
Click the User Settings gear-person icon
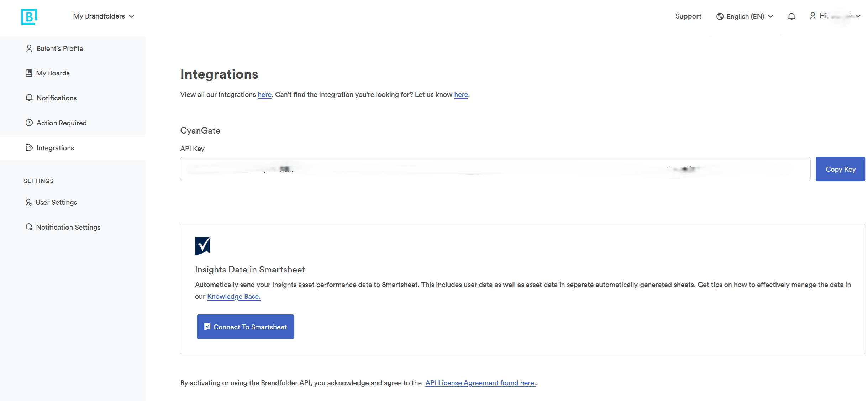(x=28, y=202)
